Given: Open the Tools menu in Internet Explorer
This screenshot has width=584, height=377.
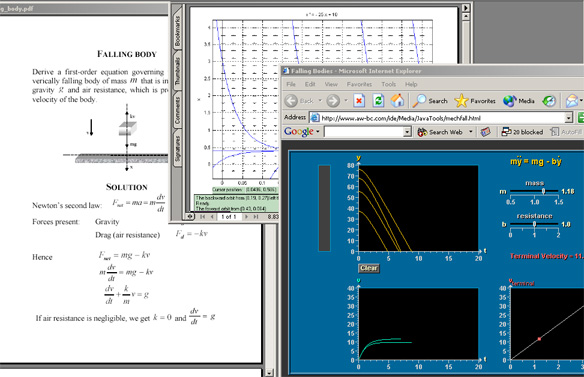Looking at the screenshot, I should tap(388, 84).
